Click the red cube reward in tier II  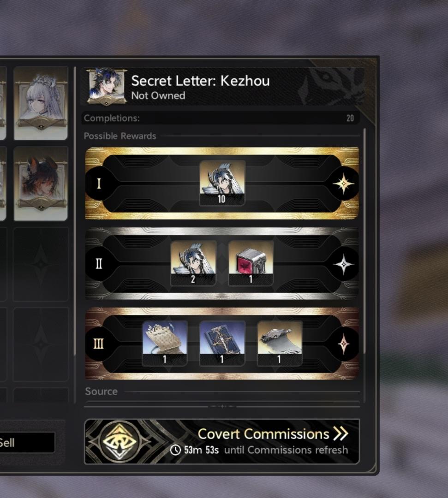(251, 263)
